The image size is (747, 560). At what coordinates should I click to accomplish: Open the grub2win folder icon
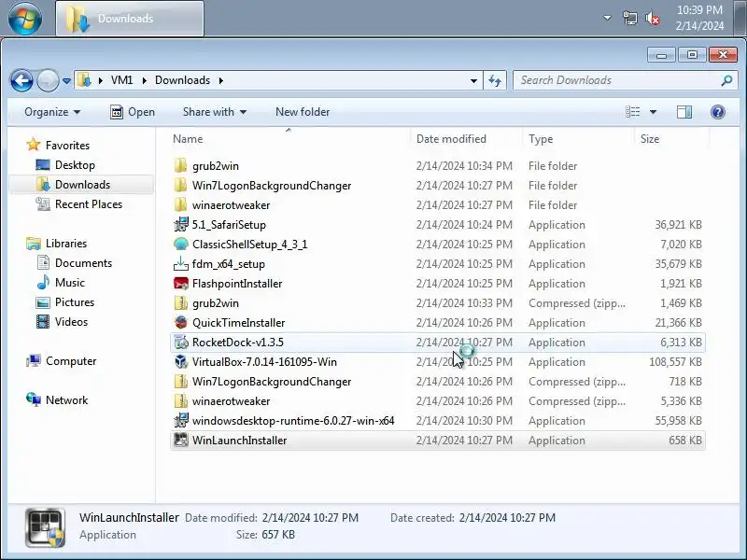(x=180, y=166)
